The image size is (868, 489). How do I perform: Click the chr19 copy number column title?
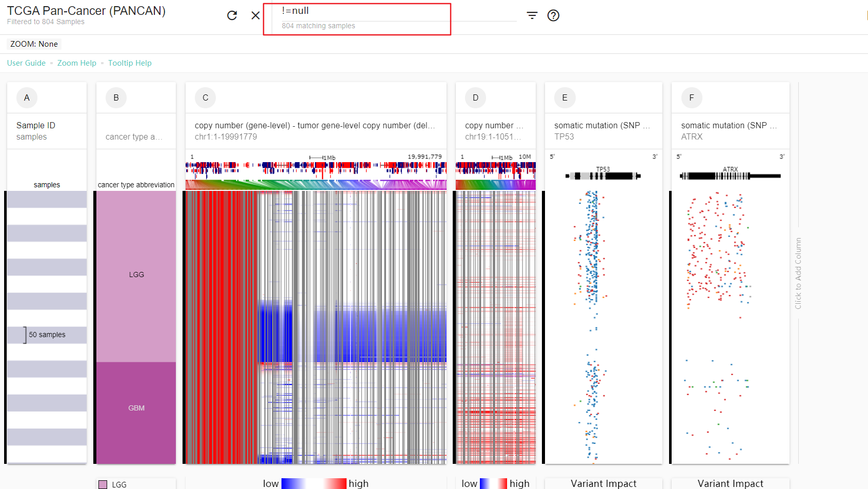[494, 125]
